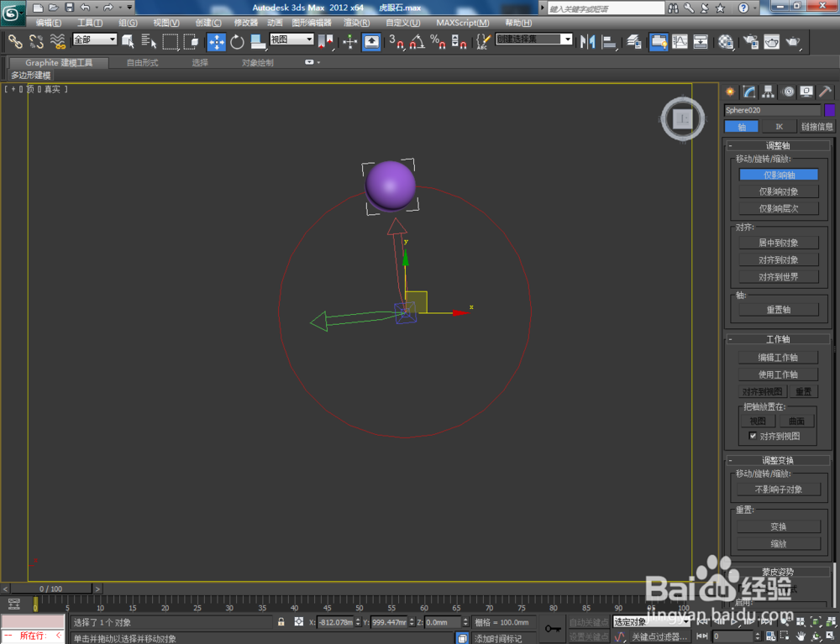Uncheck the 对齐到视图 checkbox
840x644 pixels.
click(x=753, y=436)
